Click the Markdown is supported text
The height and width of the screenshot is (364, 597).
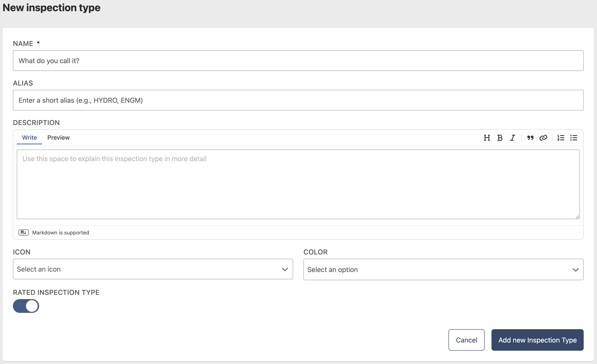pyautogui.click(x=61, y=232)
